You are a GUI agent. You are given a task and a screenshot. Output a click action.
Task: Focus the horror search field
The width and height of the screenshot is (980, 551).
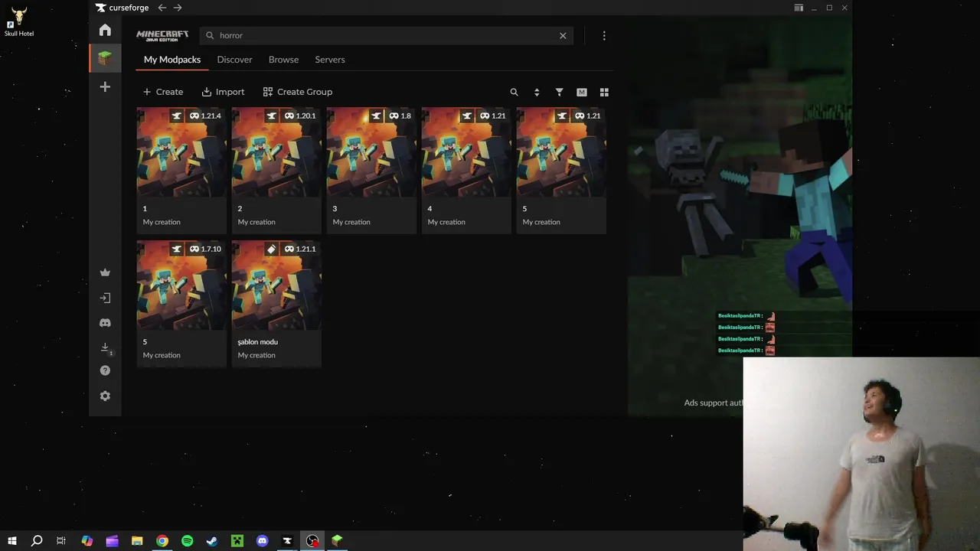387,35
